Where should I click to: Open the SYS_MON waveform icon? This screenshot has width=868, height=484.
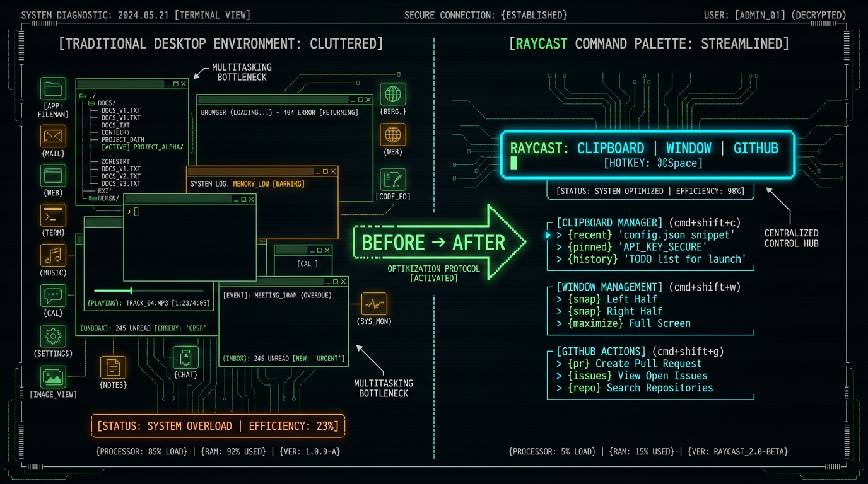pyautogui.click(x=374, y=304)
